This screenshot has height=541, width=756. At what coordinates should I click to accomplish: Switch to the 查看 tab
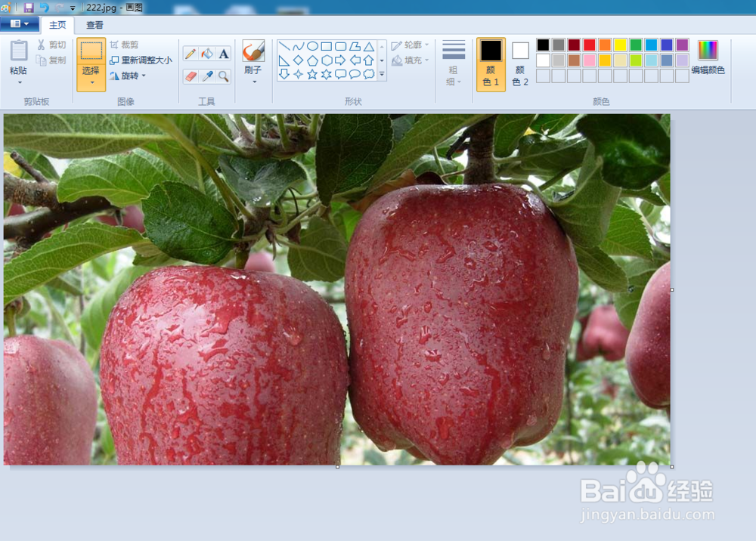94,25
